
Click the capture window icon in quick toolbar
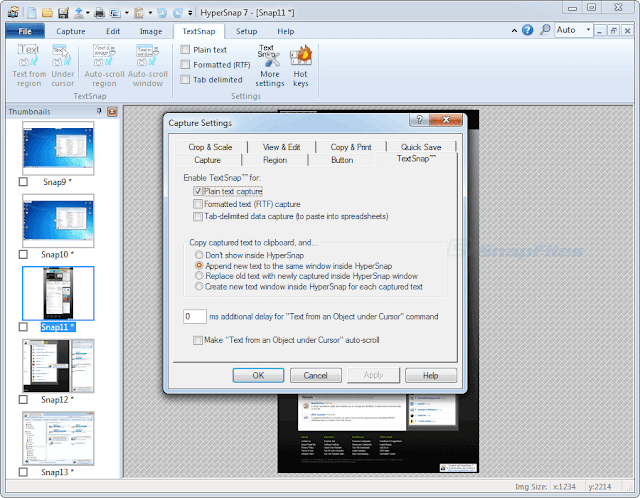[x=116, y=13]
